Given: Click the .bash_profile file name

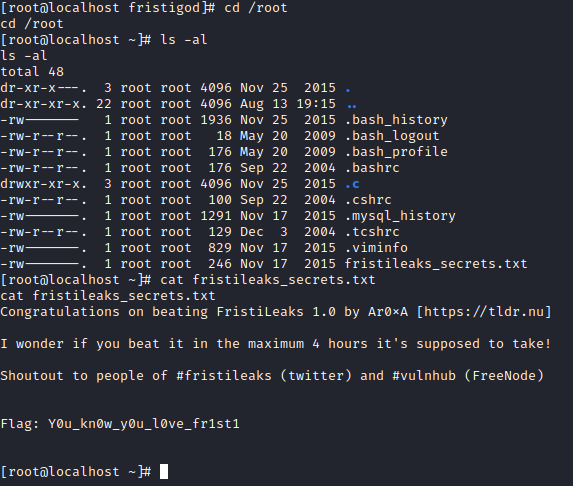Looking at the screenshot, I should (x=396, y=152).
